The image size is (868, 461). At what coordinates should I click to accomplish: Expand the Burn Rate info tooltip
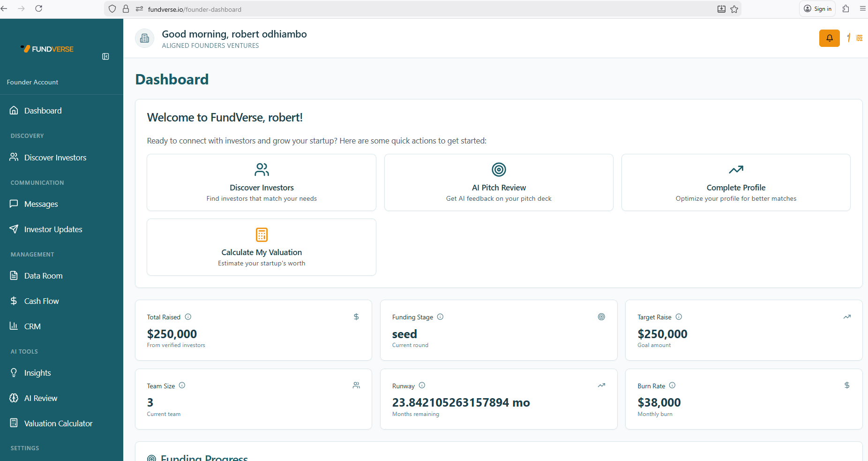(x=672, y=385)
